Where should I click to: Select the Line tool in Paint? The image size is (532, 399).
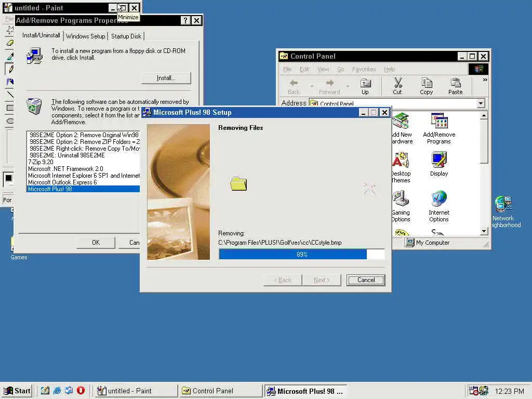tap(10, 95)
